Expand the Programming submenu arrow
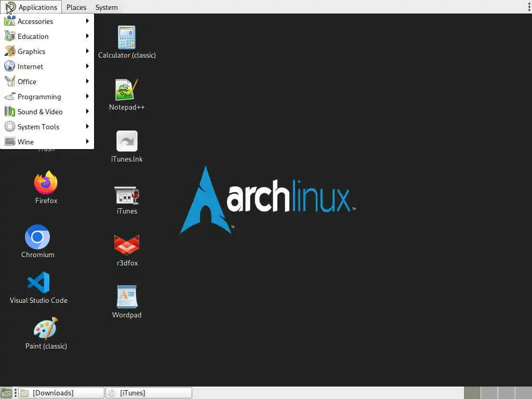Screen dimensions: 532x399 coord(87,96)
